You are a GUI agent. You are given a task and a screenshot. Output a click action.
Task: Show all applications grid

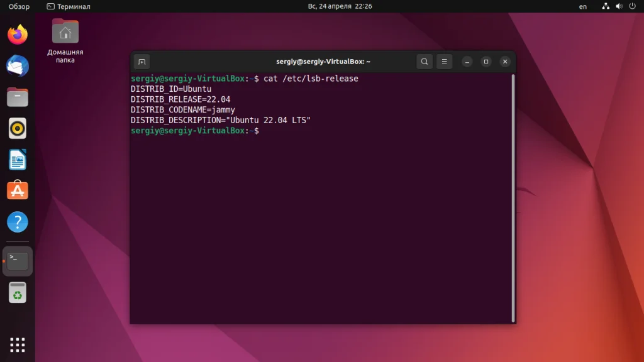pyautogui.click(x=16, y=344)
